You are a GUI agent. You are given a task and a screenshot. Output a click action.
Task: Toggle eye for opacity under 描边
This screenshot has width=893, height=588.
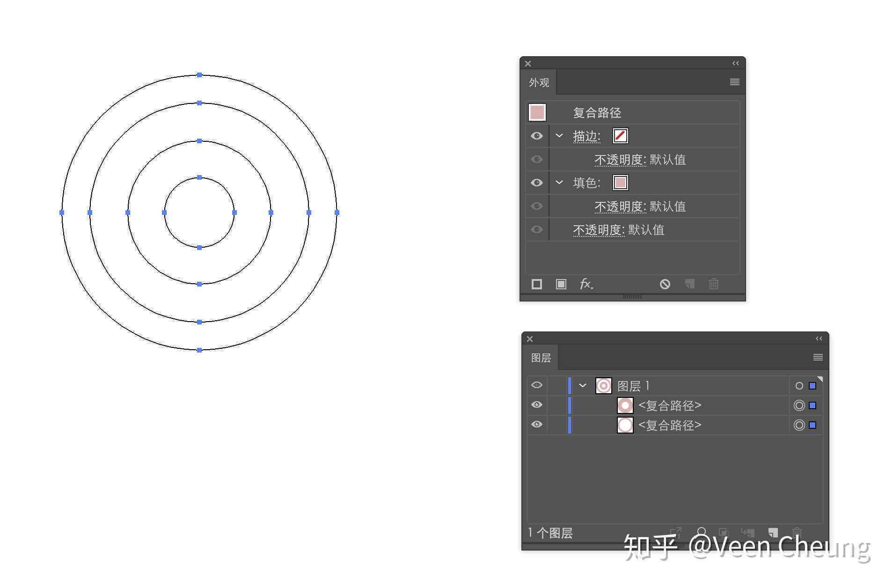(x=537, y=159)
